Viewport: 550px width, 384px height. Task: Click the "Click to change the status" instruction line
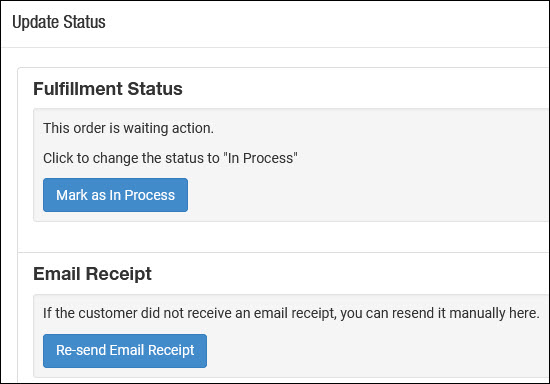tap(170, 158)
